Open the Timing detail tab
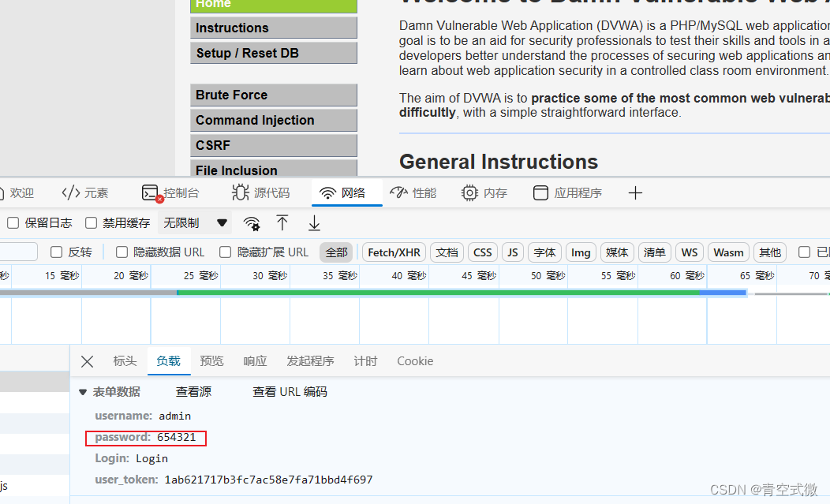The image size is (830, 504). coord(365,361)
